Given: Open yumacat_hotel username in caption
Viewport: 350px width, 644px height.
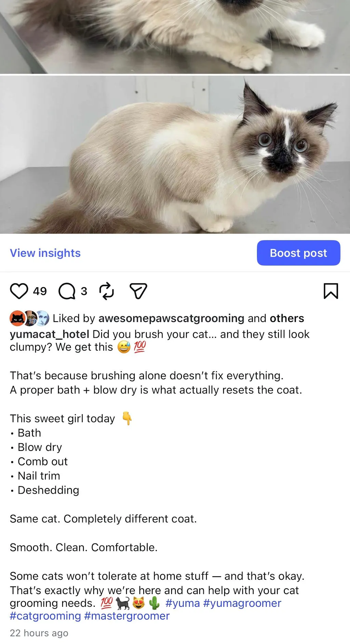Looking at the screenshot, I should (50, 334).
